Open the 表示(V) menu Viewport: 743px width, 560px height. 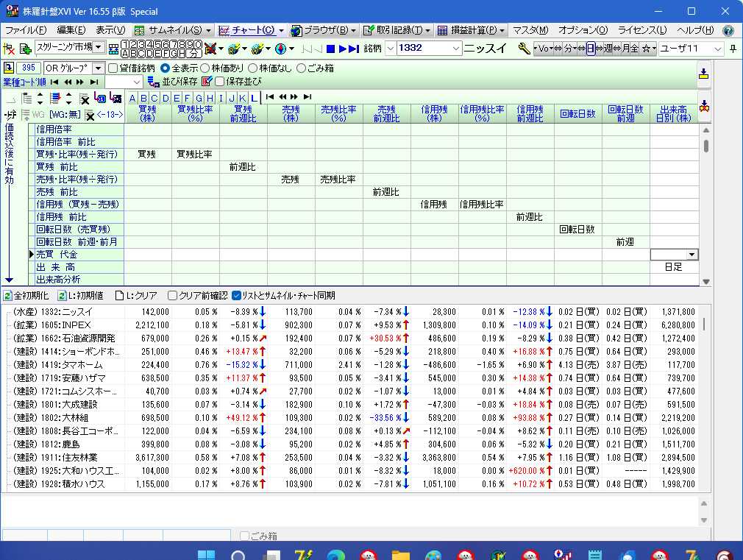(110, 30)
